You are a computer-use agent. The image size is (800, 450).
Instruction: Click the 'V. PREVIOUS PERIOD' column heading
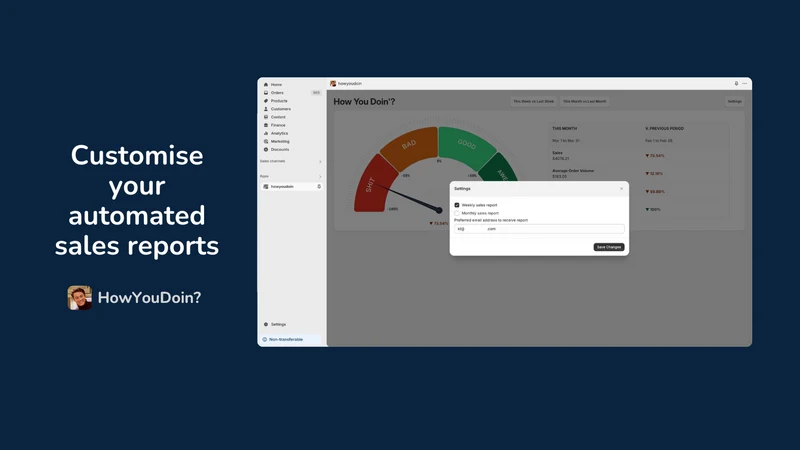click(664, 129)
